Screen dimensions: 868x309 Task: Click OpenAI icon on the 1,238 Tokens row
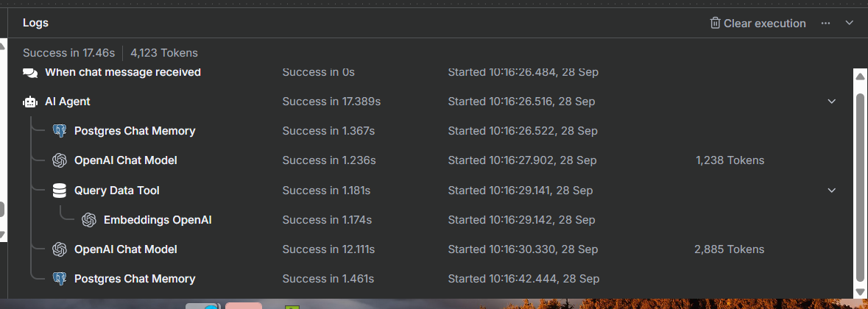tap(60, 160)
